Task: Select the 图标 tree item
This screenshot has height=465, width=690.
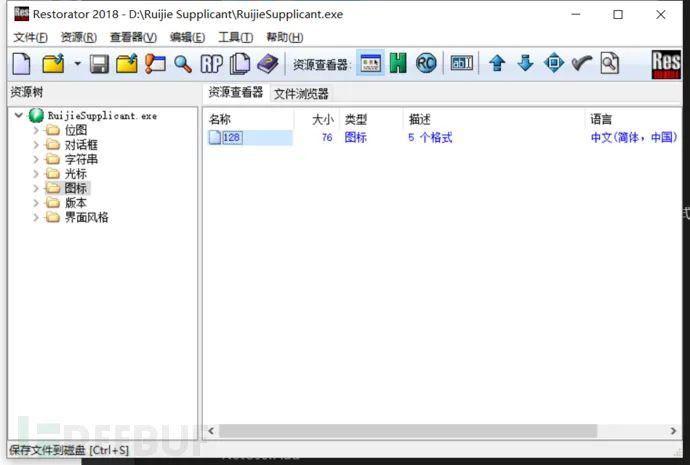Action: tap(76, 188)
